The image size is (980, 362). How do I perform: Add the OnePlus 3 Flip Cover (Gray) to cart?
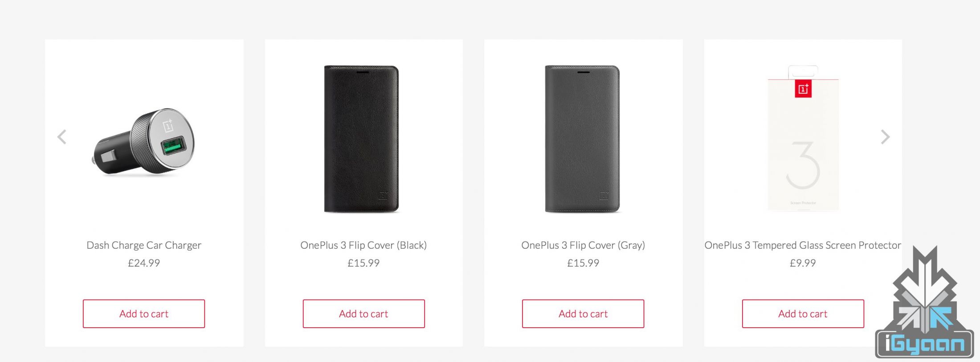click(x=583, y=314)
